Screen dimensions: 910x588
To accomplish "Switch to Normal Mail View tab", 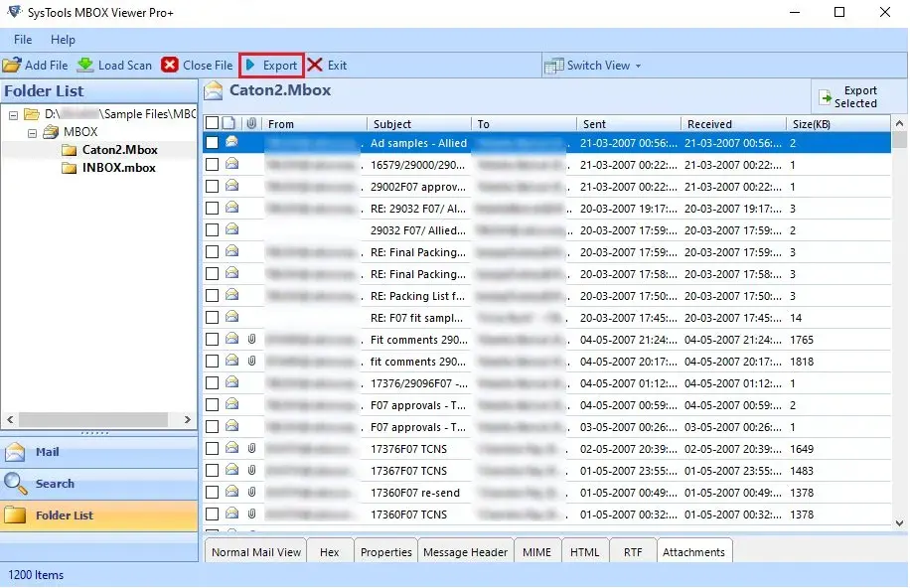I will [256, 552].
